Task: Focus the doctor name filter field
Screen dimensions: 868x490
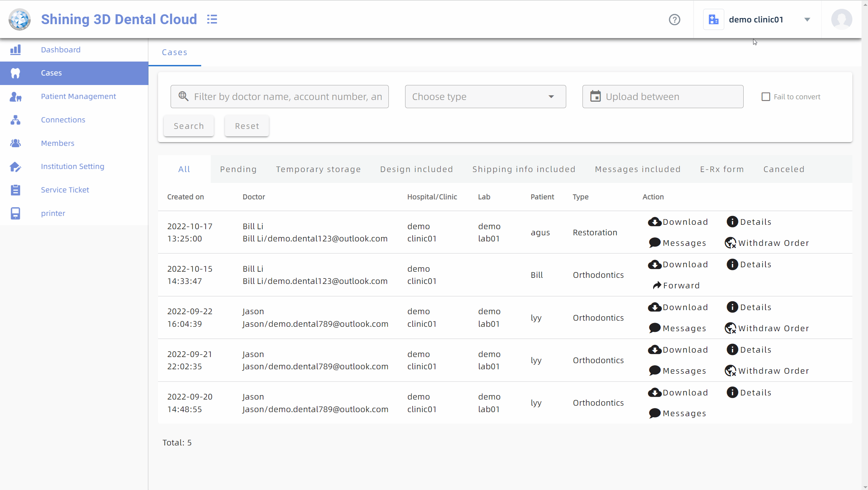Action: (287, 97)
